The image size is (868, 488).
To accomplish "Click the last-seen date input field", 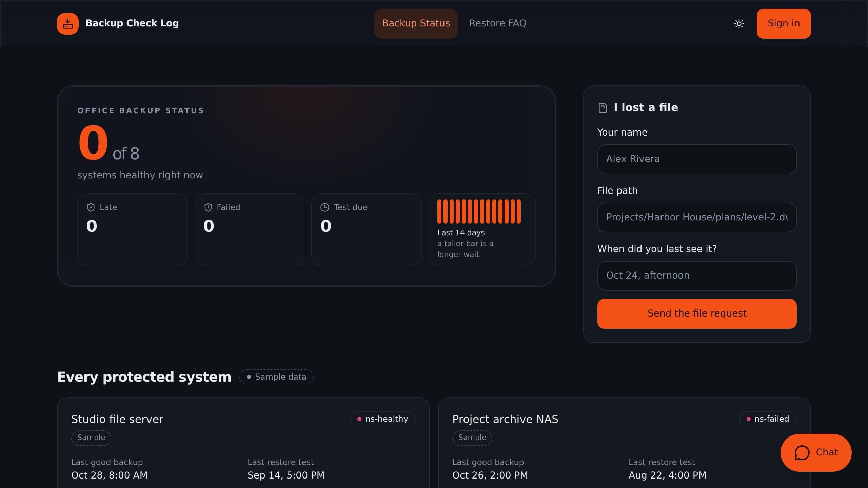I will 697,276.
